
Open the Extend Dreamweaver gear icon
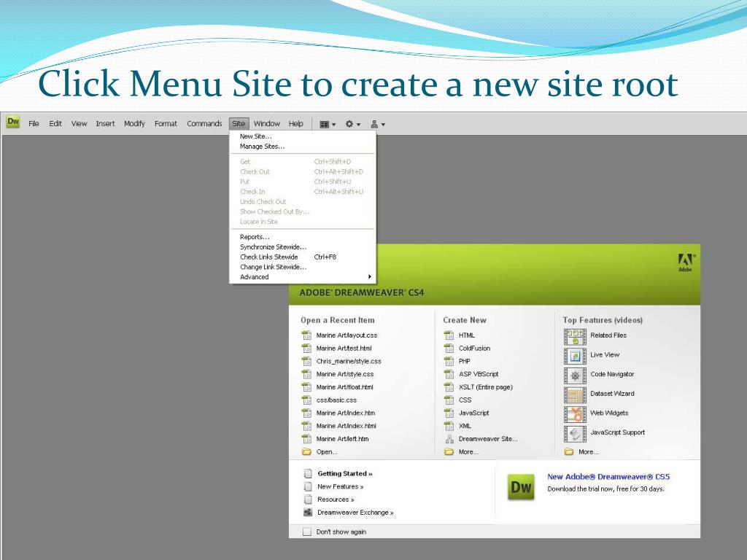(349, 124)
